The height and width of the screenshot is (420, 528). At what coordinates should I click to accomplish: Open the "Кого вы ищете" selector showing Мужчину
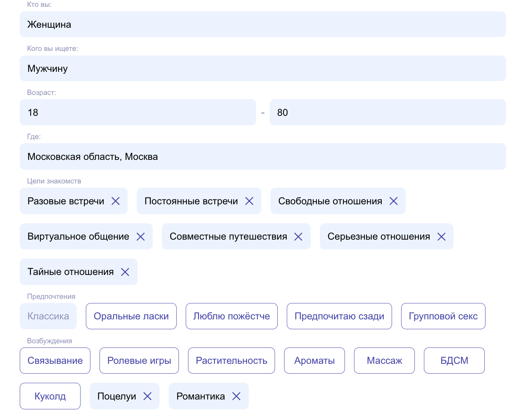point(263,68)
